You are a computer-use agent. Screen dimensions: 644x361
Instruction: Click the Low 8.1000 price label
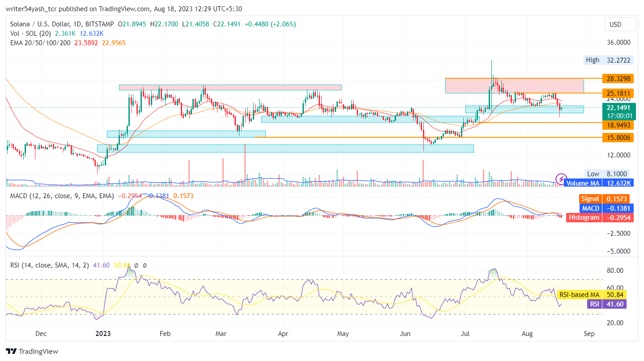coord(608,174)
